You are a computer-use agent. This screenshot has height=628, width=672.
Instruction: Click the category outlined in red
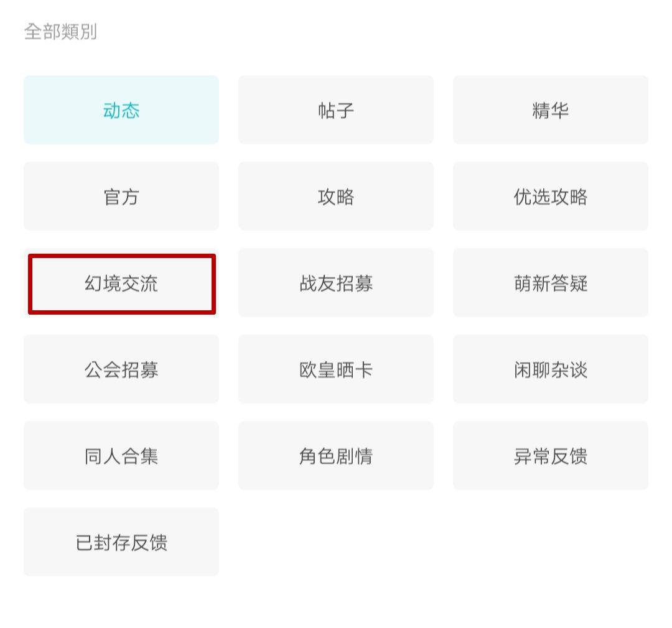click(x=121, y=284)
